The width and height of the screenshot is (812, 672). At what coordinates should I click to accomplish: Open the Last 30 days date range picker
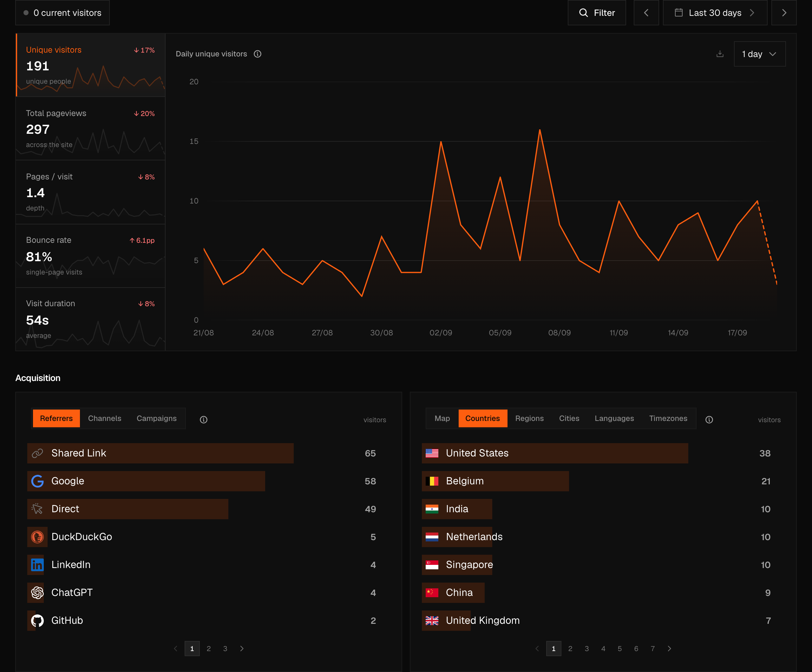(715, 13)
